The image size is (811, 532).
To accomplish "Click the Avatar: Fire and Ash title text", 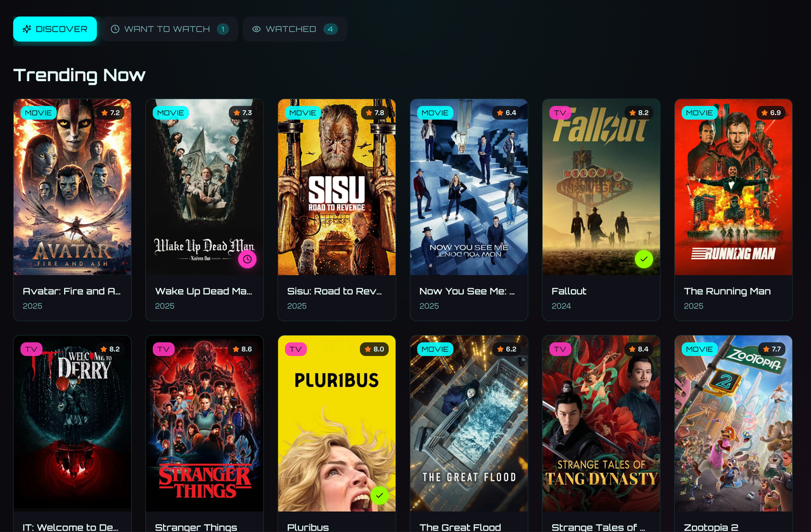I will 72,291.
